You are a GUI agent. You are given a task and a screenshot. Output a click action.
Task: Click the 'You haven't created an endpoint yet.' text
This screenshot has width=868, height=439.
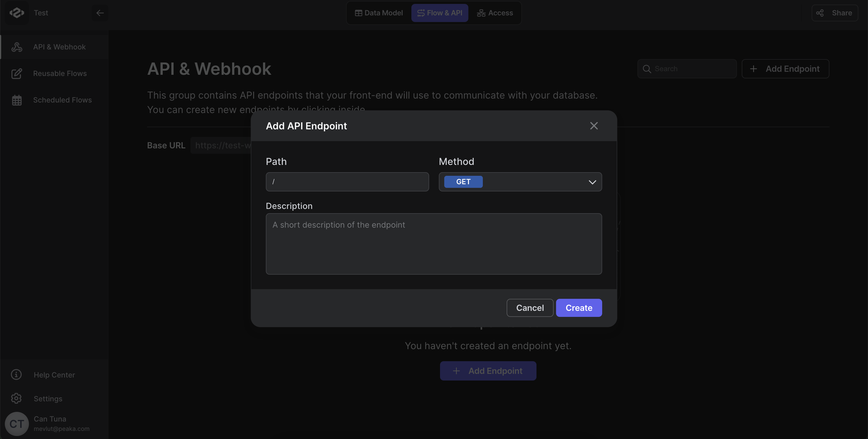click(488, 346)
